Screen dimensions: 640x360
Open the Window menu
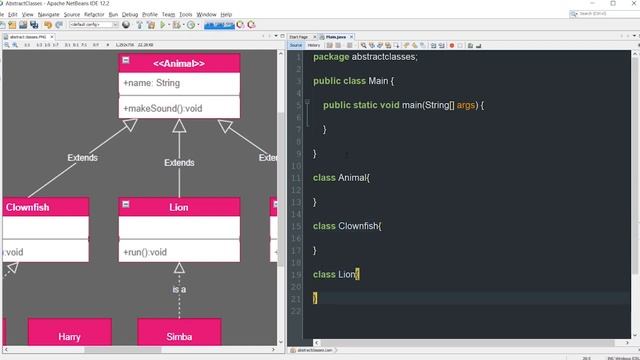pyautogui.click(x=207, y=14)
